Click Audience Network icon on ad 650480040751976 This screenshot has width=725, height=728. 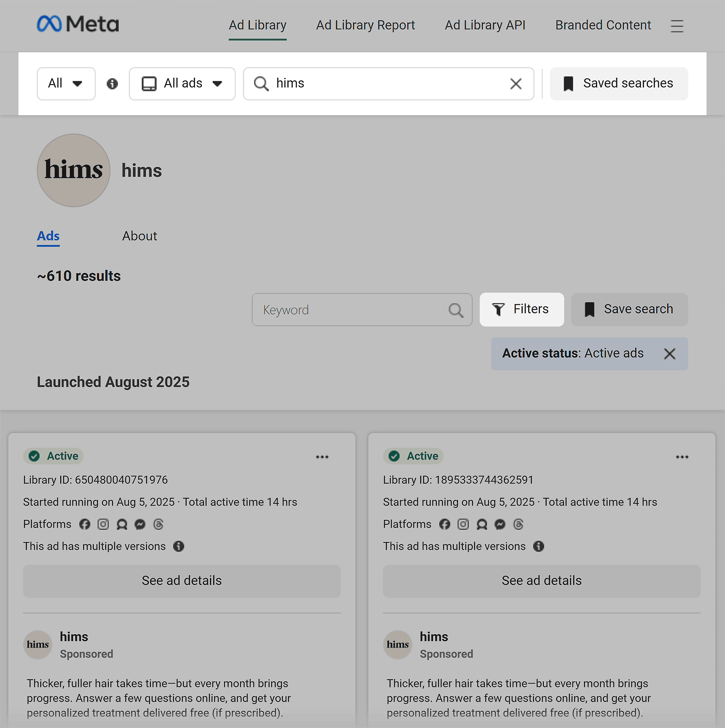[122, 524]
